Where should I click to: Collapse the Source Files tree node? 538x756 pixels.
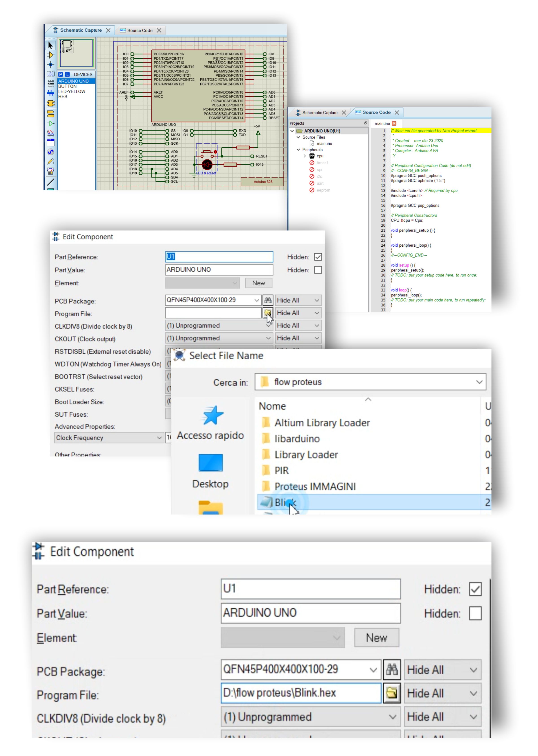click(x=298, y=137)
